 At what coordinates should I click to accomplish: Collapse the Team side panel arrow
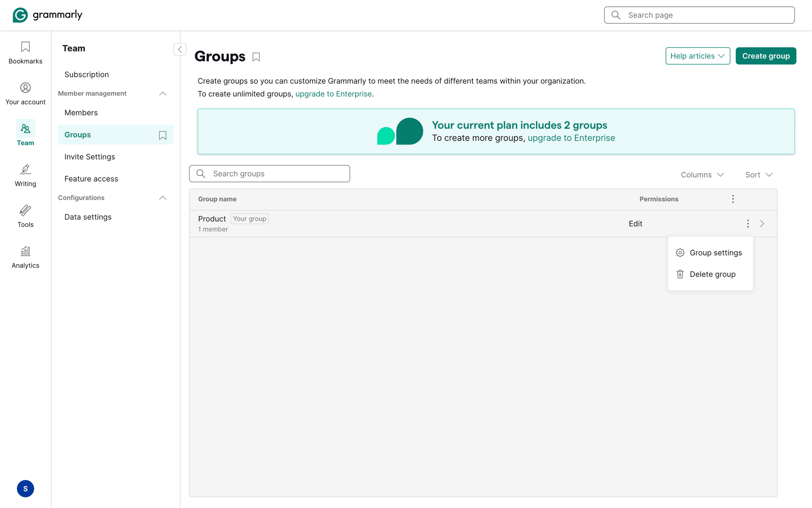coord(180,50)
